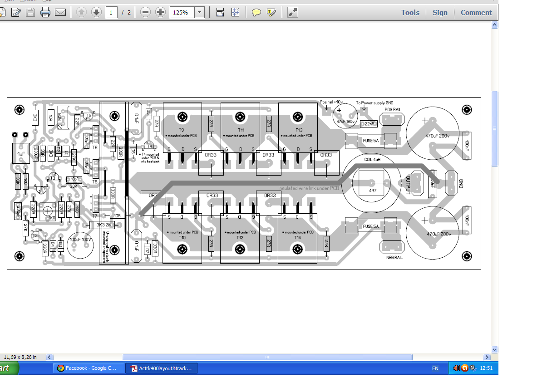
Task: Click the zoom percentage field showing 125%
Action: tap(182, 13)
